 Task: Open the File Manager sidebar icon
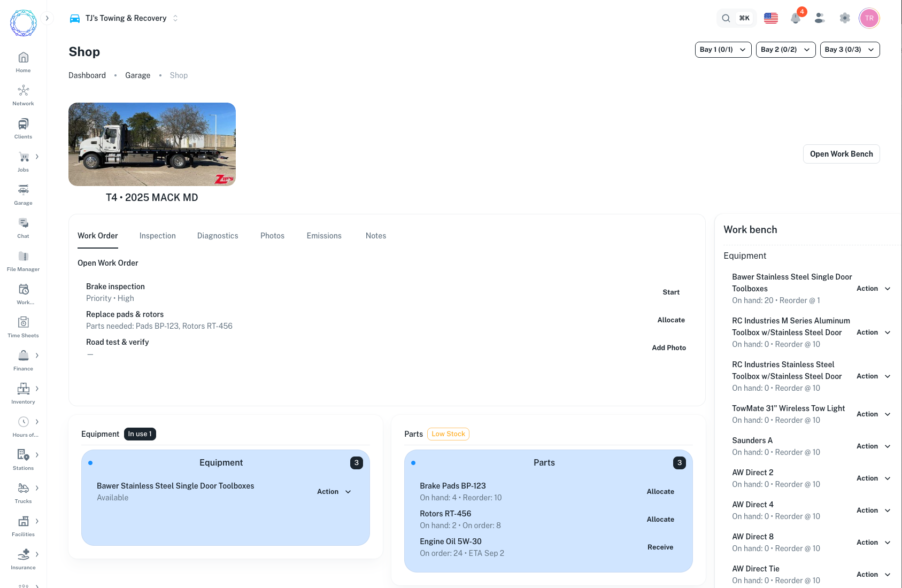(x=23, y=261)
